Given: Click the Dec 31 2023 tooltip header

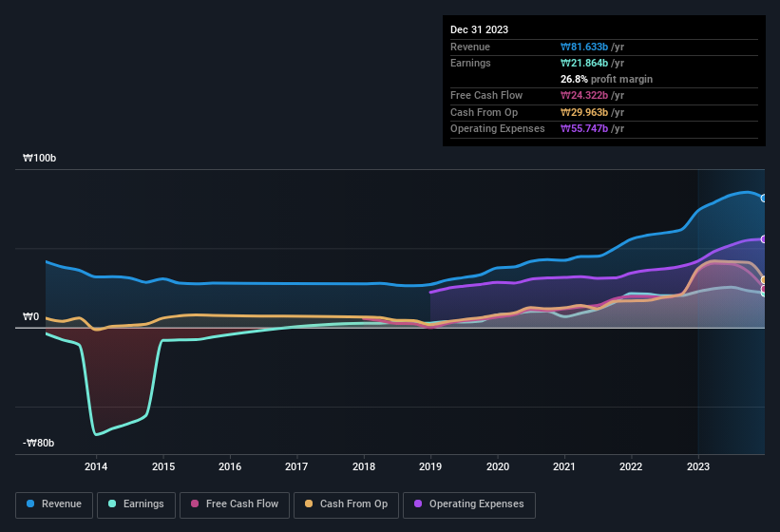Looking at the screenshot, I should (x=479, y=29).
